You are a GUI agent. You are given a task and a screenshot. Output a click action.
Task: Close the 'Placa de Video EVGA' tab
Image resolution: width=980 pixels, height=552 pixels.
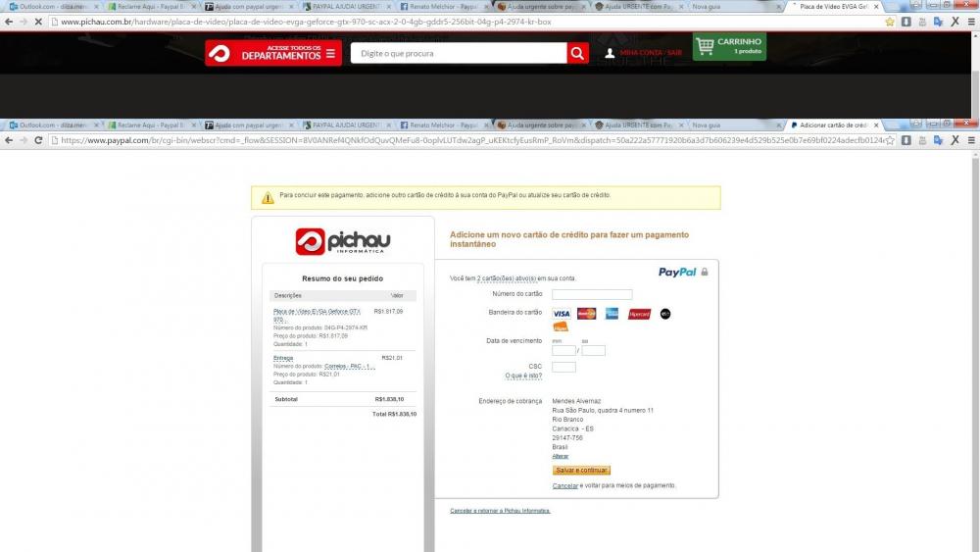pos(875,6)
